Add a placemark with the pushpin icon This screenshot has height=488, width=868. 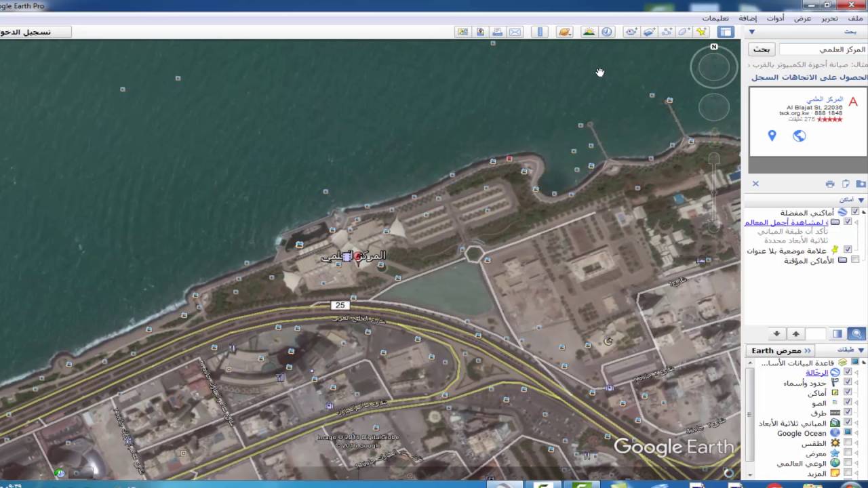pos(701,32)
